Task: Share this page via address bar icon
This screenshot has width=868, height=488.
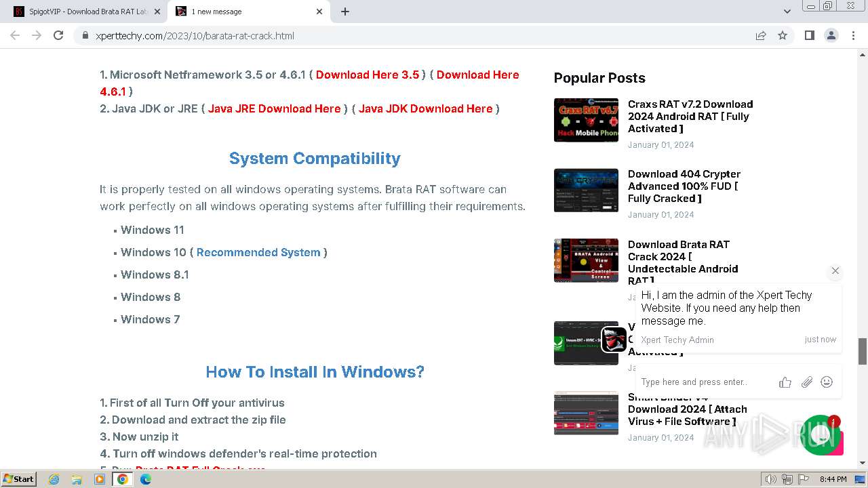Action: (761, 35)
